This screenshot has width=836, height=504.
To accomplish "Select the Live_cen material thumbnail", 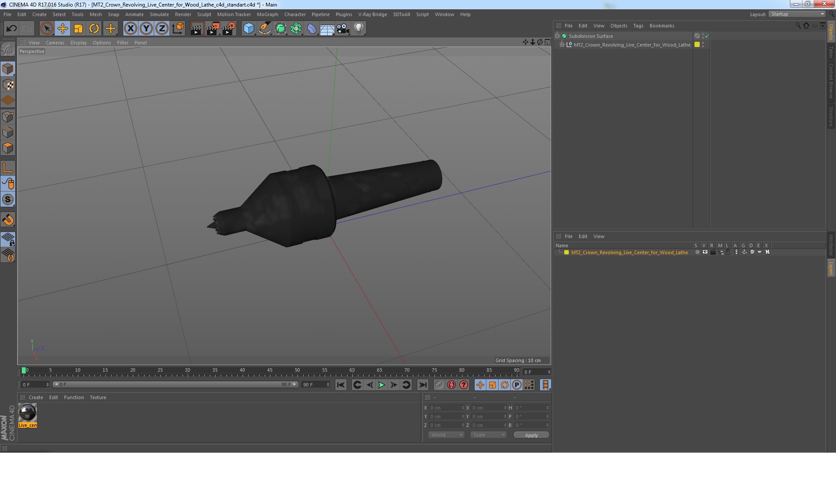I will (27, 413).
